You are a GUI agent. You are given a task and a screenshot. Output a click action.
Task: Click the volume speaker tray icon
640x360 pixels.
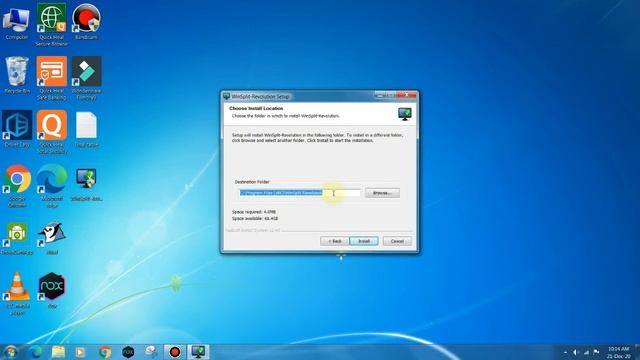pos(575,352)
